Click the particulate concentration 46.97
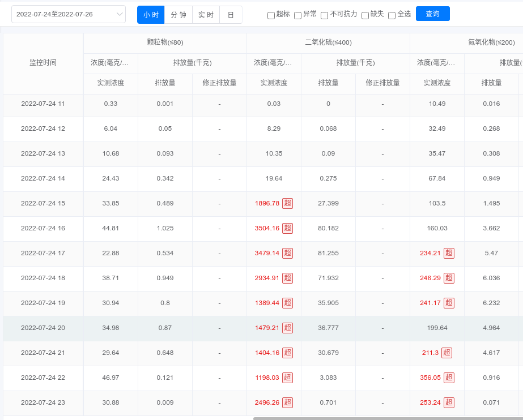The height and width of the screenshot is (420, 523). coord(110,378)
